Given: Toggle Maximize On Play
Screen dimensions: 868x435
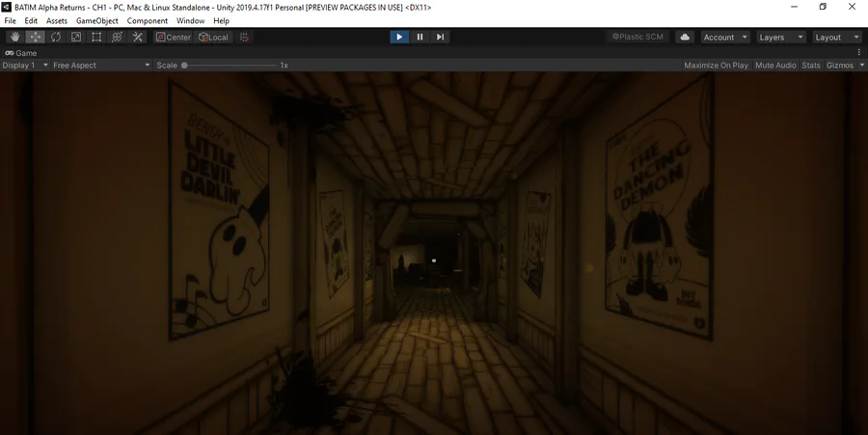Looking at the screenshot, I should click(716, 66).
